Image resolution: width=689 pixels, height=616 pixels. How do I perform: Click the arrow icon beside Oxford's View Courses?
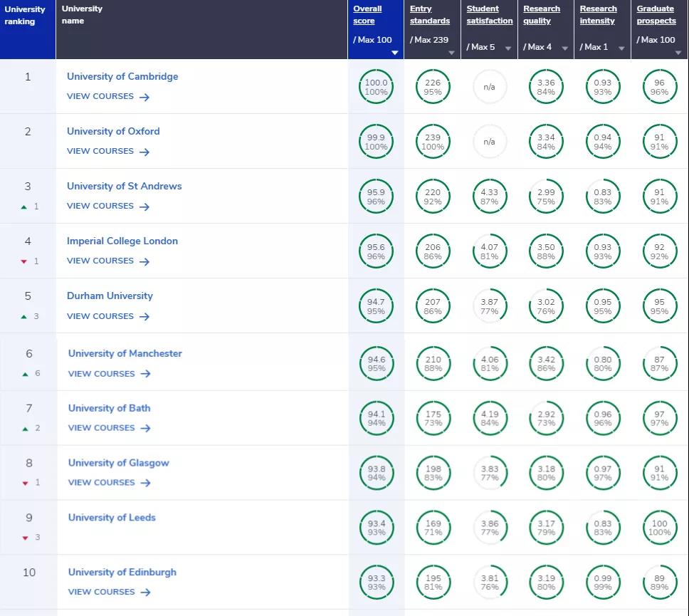point(144,152)
